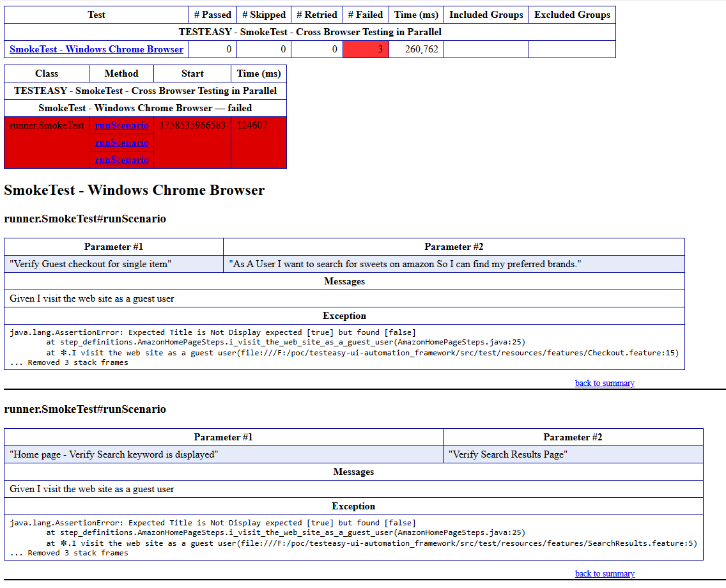
Task: Select the runner.SmokeTest class cell
Action: click(47, 125)
